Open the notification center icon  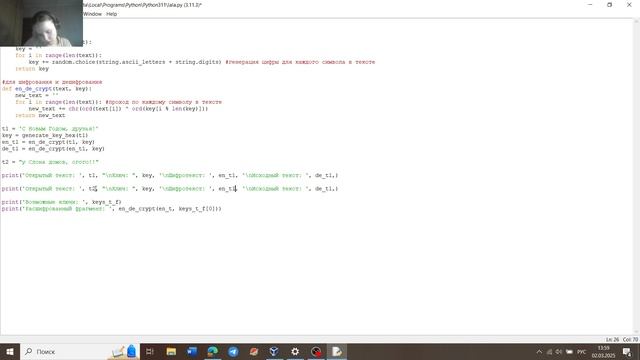click(627, 352)
